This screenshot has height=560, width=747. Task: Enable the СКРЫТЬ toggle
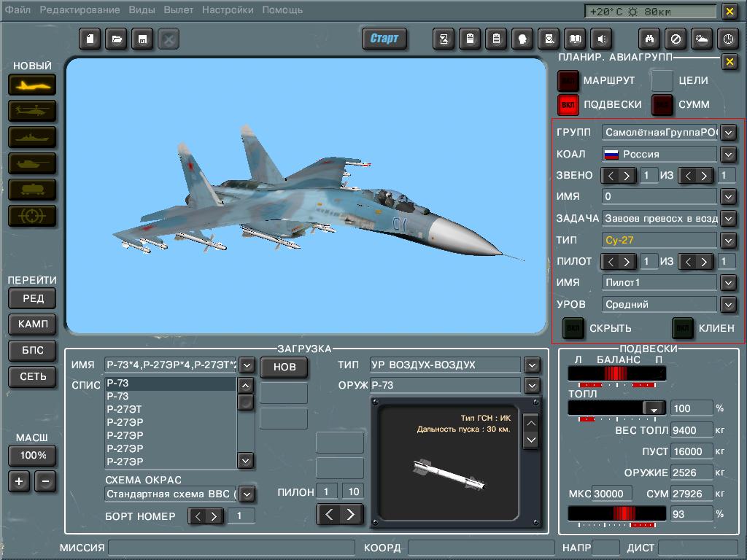[573, 328]
